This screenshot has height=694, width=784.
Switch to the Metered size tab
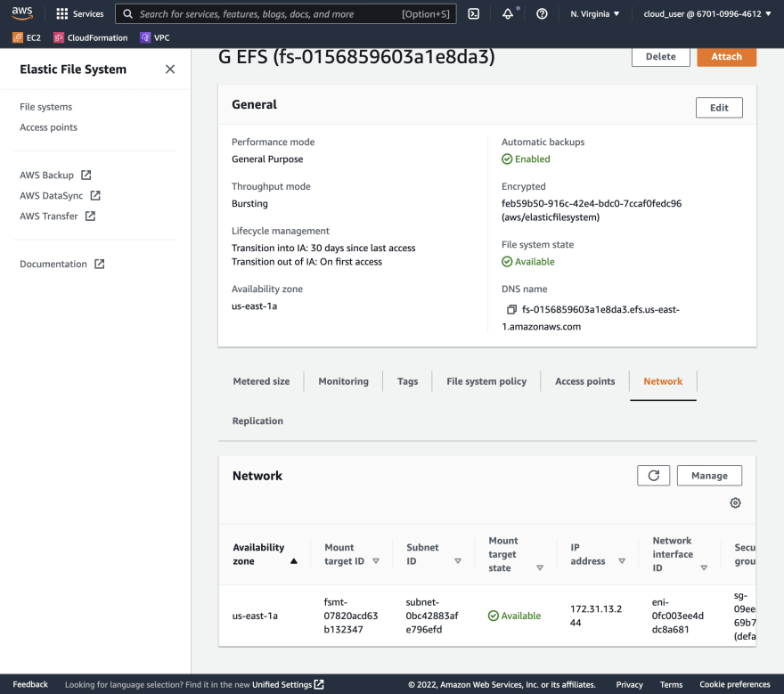pos(261,381)
